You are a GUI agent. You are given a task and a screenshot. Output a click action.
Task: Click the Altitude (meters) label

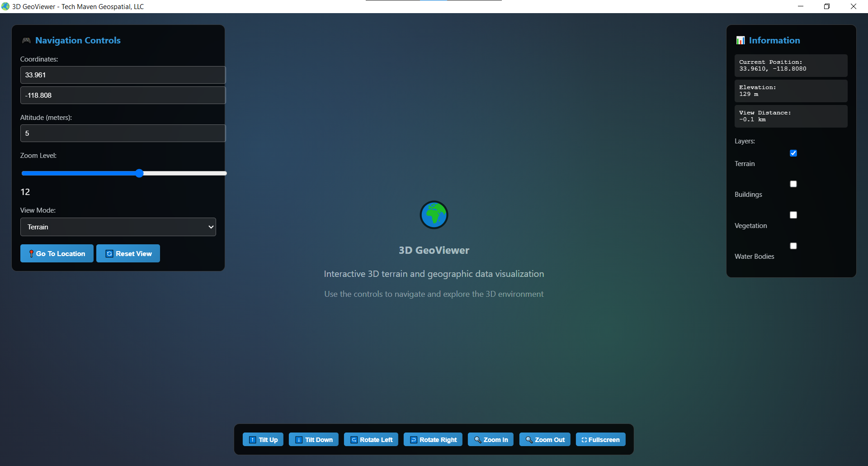click(46, 118)
